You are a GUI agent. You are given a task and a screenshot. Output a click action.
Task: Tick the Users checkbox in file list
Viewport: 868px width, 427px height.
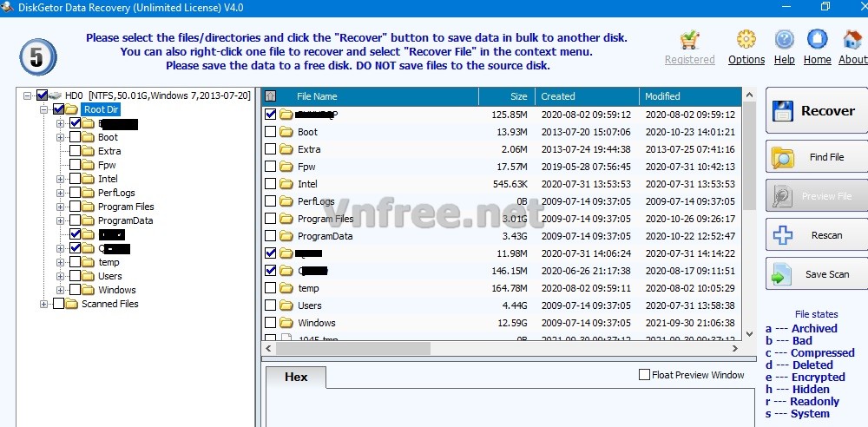coord(270,305)
